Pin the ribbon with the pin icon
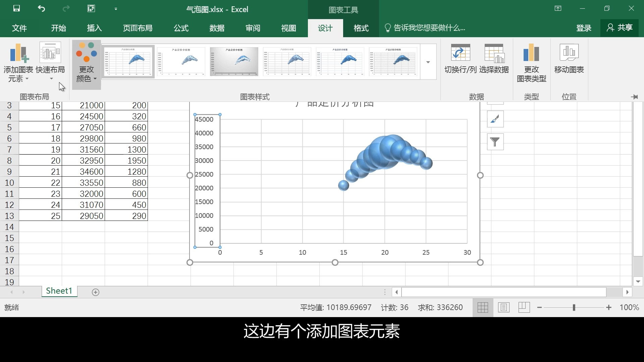644x362 pixels. (634, 97)
